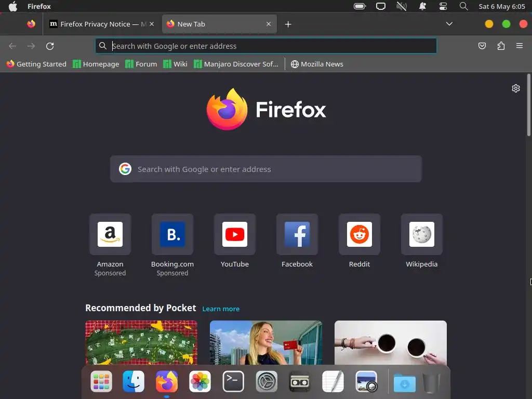Open battery status icon in menu bar
532x399 pixels.
click(x=360, y=6)
